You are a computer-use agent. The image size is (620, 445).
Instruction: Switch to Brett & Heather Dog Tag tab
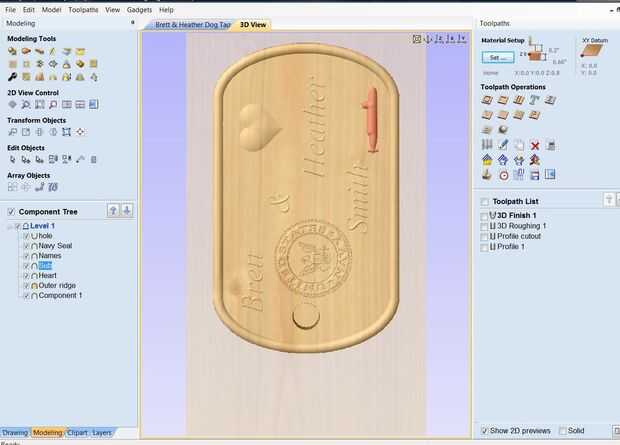tap(193, 25)
